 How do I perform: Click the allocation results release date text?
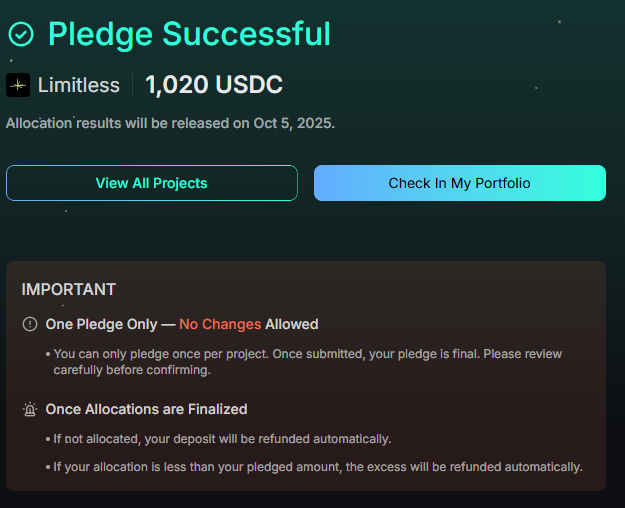(x=170, y=123)
